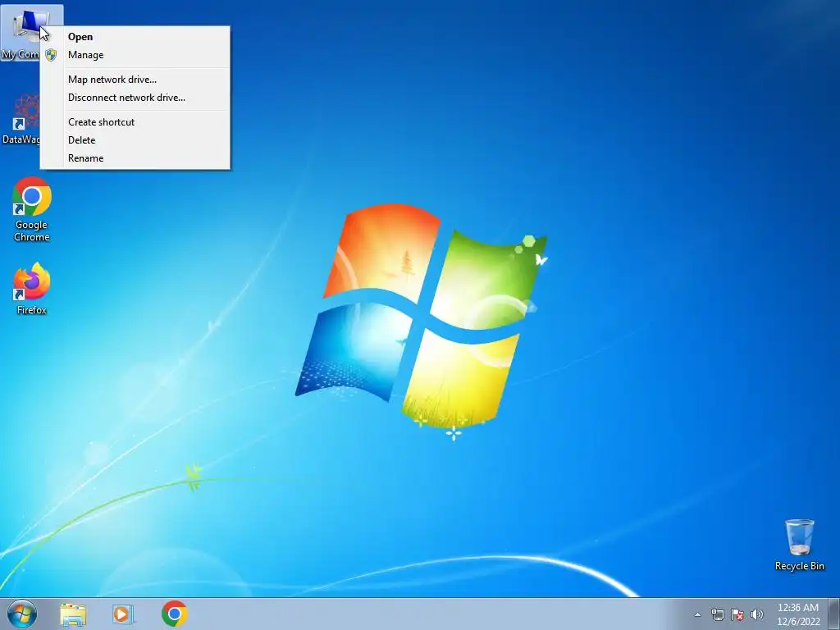Select Rename in the context menu

tap(135, 158)
